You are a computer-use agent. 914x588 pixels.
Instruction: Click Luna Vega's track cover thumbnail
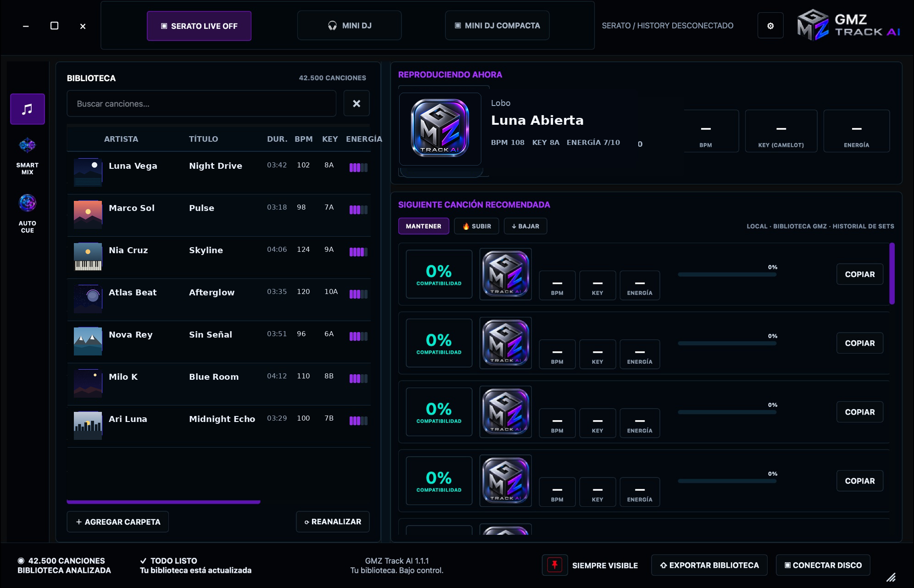click(x=88, y=172)
